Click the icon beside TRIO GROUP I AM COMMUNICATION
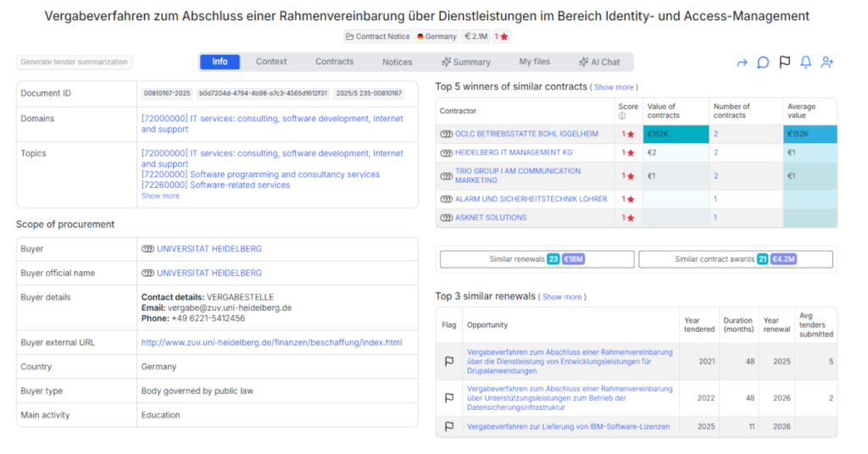 [x=446, y=176]
